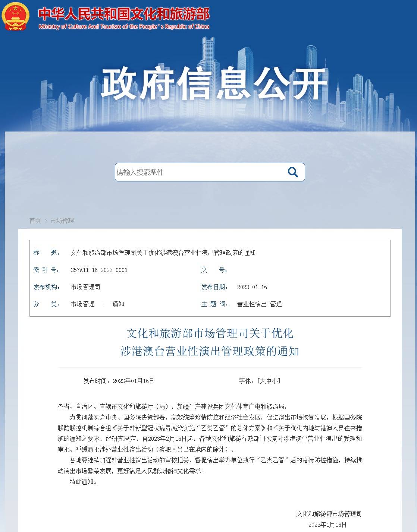Set font size to 大
Viewport: 417px width, 532px height.
pyautogui.click(x=262, y=381)
